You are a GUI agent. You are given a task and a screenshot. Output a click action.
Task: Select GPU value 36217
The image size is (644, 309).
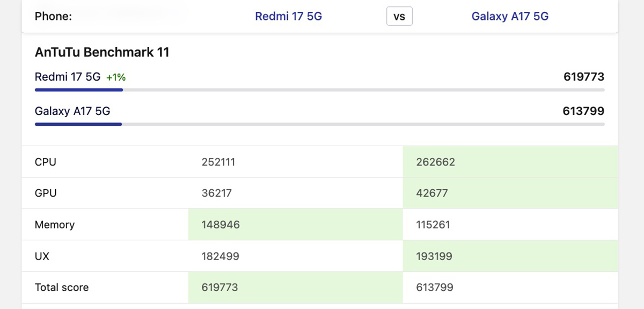click(x=217, y=193)
